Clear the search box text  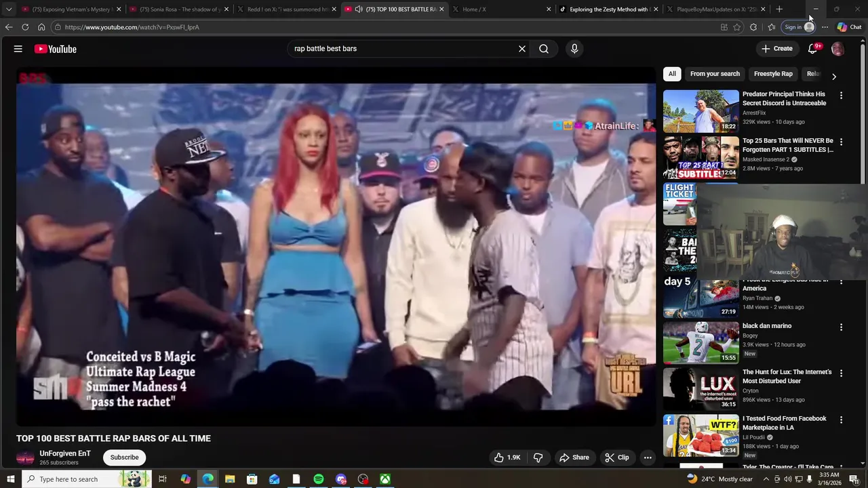pyautogui.click(x=522, y=49)
